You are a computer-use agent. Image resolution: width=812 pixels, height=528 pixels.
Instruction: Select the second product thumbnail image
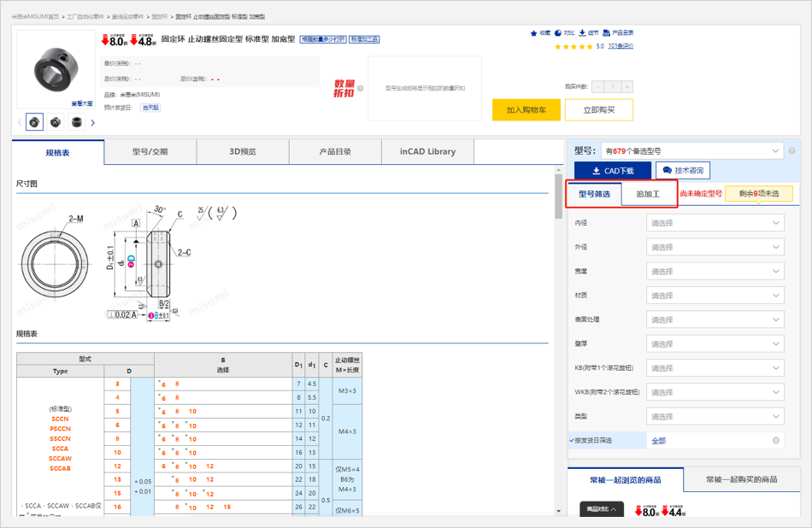click(x=56, y=122)
